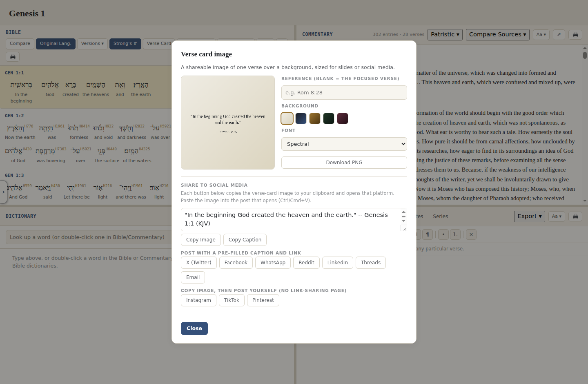Print the Bible panel via printer icon
Viewport: 588px width, 384px height.
13,57
